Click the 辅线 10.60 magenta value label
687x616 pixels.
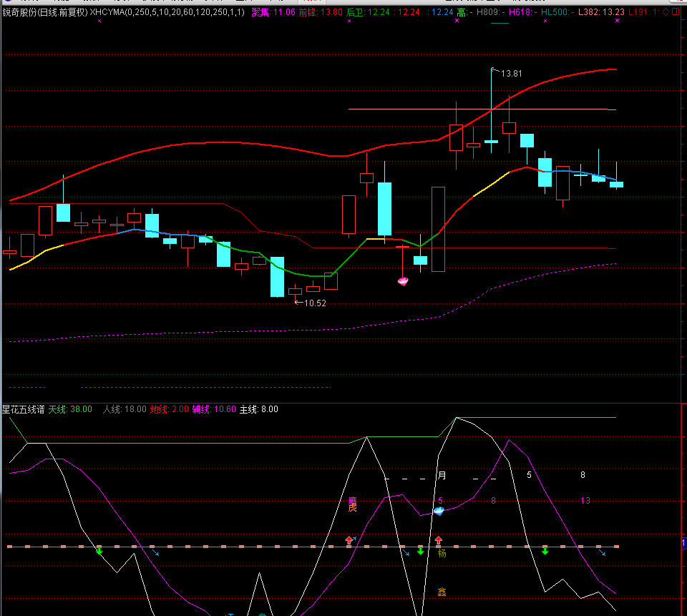(x=214, y=409)
